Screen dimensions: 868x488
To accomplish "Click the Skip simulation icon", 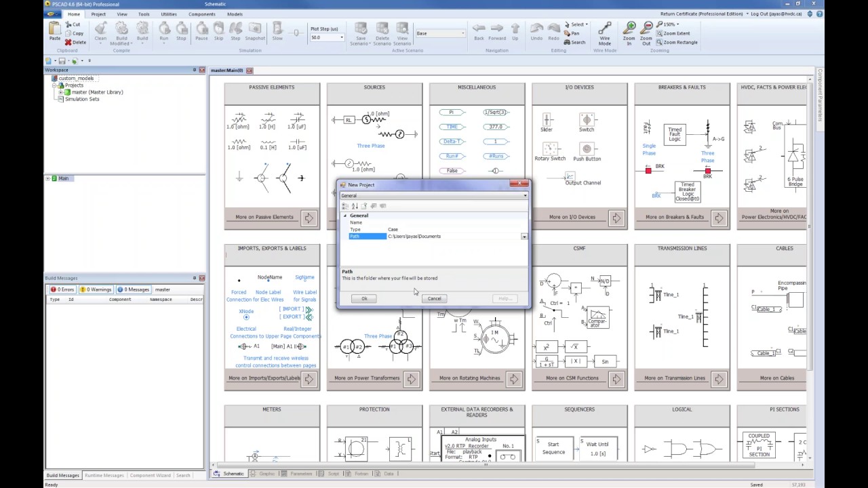I will click(218, 28).
